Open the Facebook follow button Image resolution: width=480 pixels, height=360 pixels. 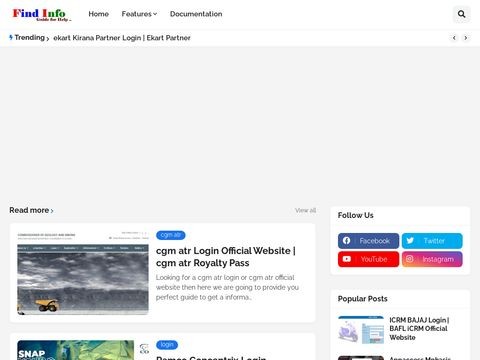point(368,241)
